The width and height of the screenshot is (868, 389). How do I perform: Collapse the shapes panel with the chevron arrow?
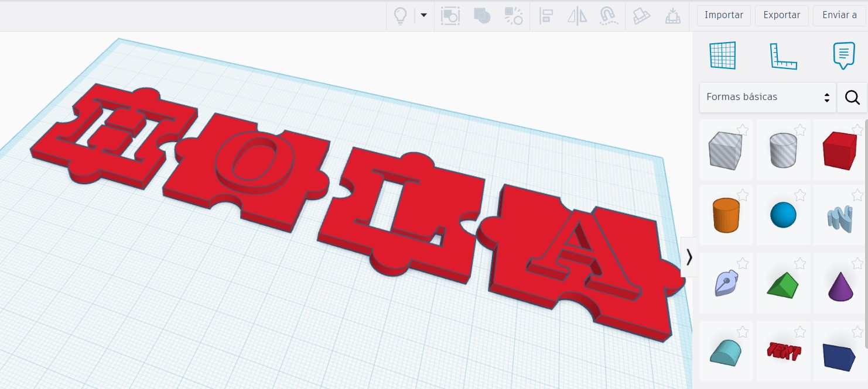pyautogui.click(x=689, y=257)
